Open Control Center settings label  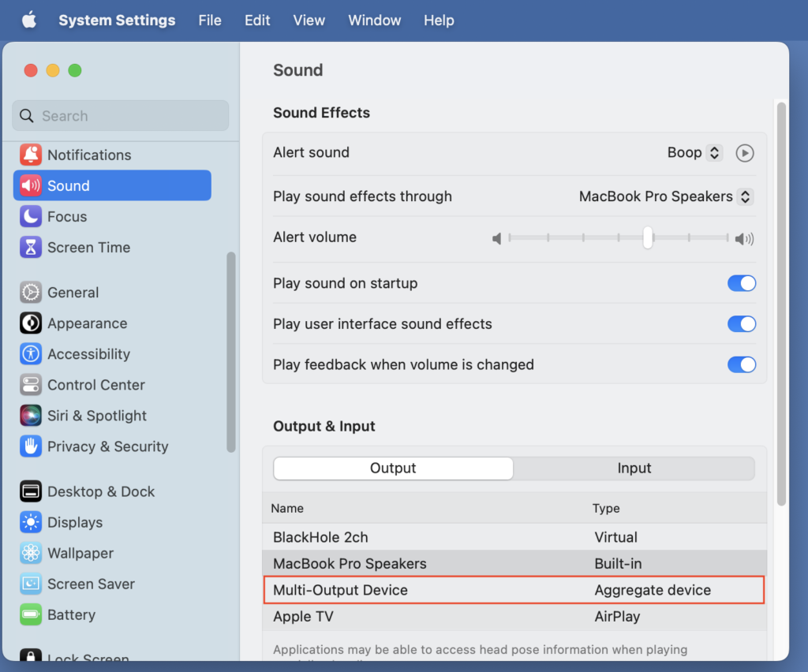95,385
